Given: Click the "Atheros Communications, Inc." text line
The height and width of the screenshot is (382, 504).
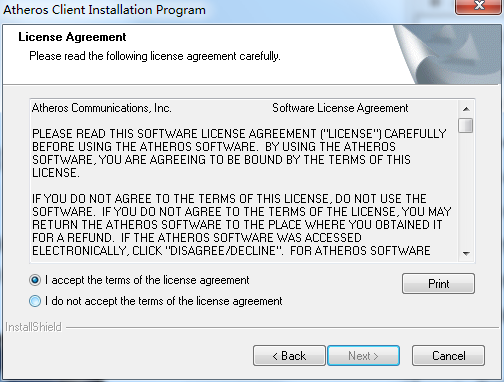Looking at the screenshot, I should (x=102, y=108).
